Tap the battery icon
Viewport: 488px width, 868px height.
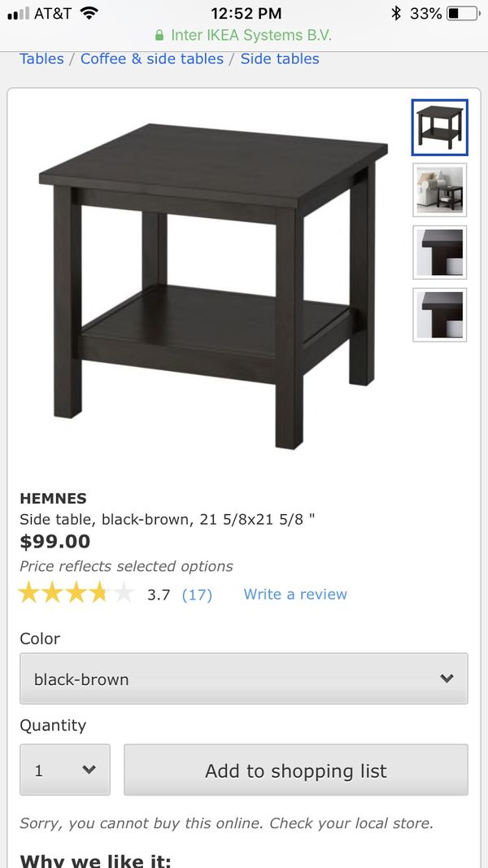(x=463, y=13)
